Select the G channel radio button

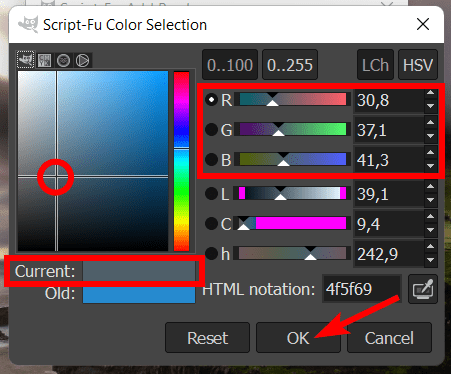tap(211, 130)
